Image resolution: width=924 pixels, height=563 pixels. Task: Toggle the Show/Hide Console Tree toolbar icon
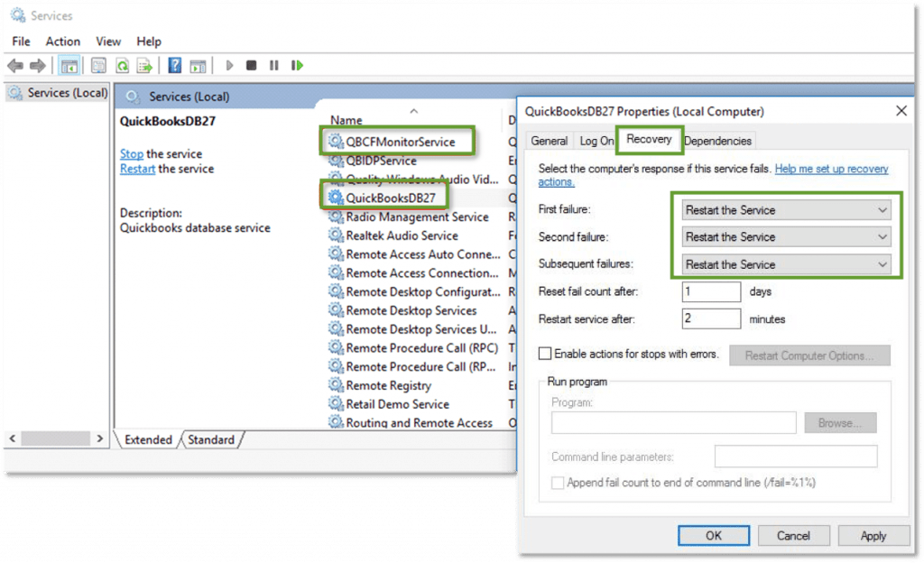click(x=69, y=65)
